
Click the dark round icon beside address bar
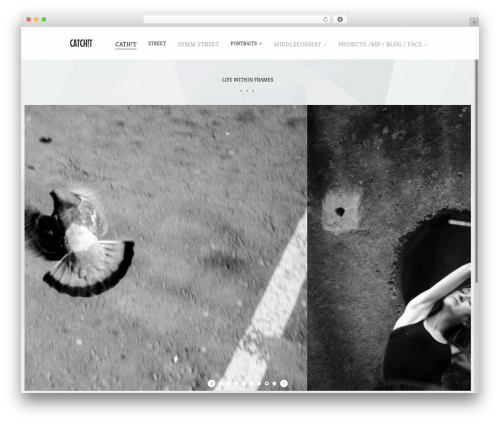click(340, 19)
